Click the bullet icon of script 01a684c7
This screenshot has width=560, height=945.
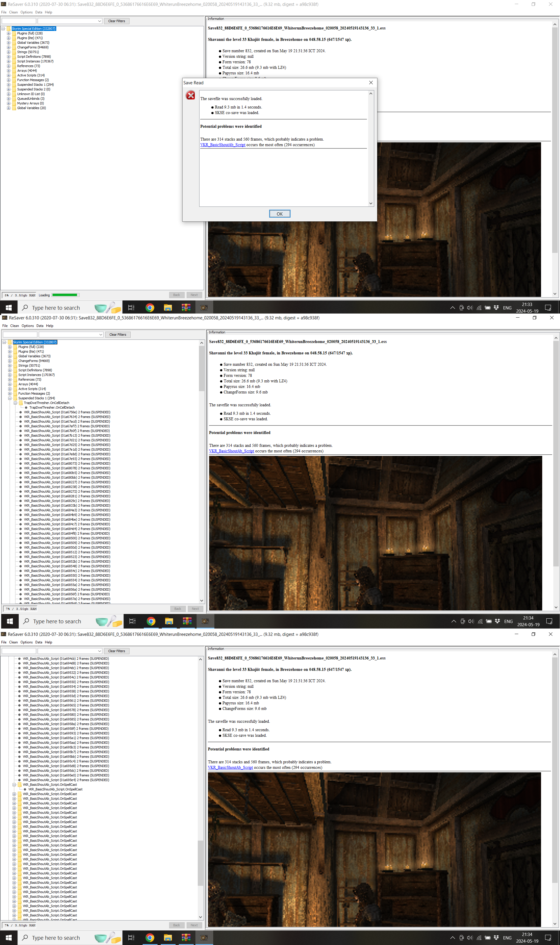(21, 524)
